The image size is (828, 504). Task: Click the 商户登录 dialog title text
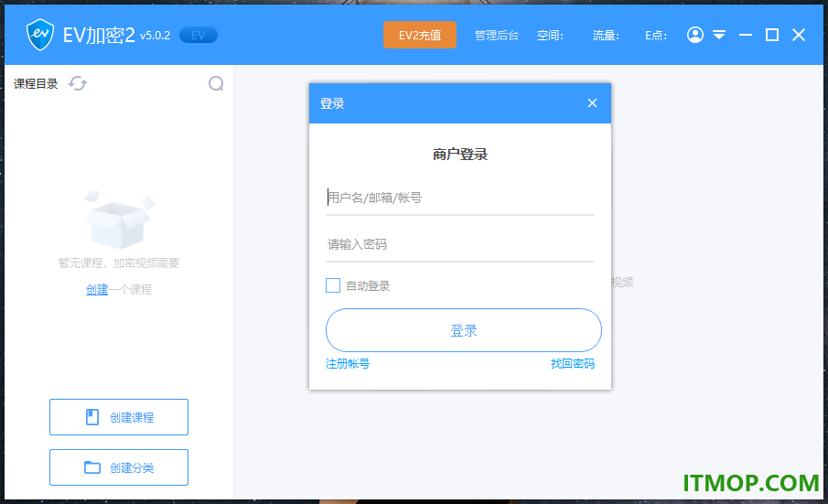click(460, 155)
